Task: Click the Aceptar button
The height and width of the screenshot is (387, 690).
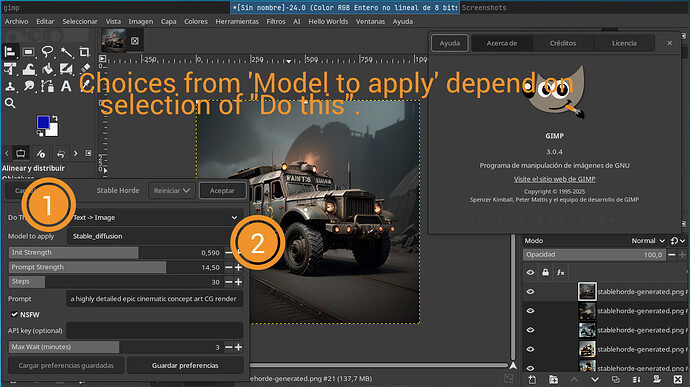Action: 222,191
